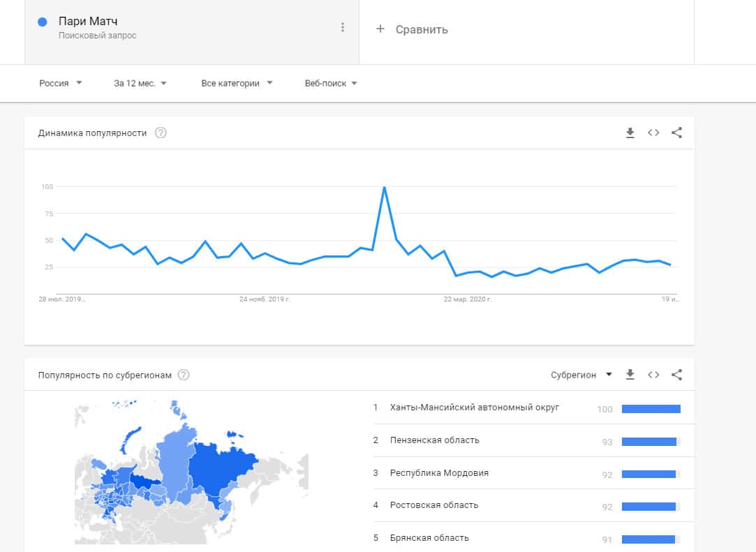Open the Веб-поиск search type dropdown
This screenshot has height=552, width=756.
331,83
